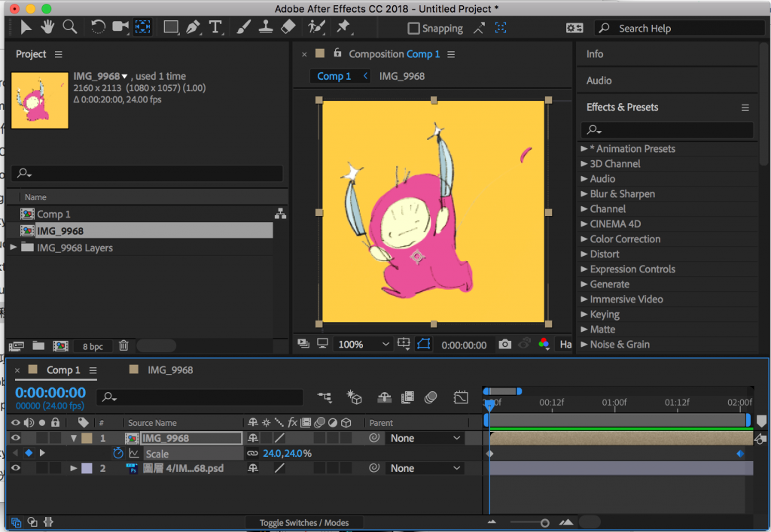Select the Eraser tool

pyautogui.click(x=288, y=27)
